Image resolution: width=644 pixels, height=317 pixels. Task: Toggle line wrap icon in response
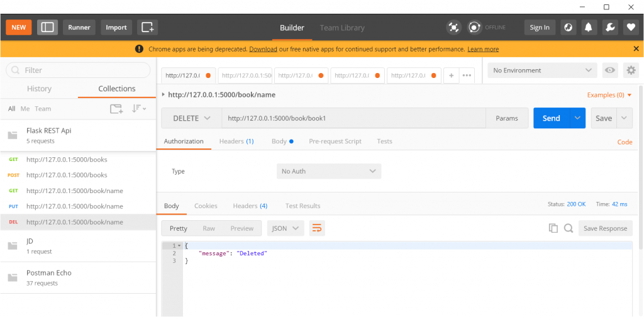pyautogui.click(x=317, y=228)
